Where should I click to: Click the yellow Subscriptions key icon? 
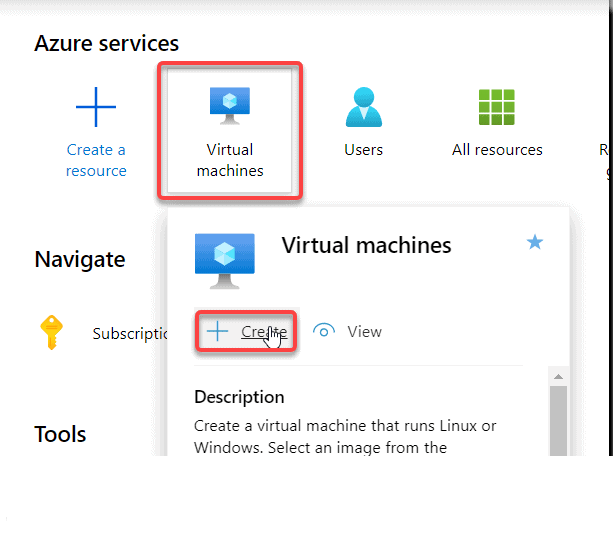tap(52, 332)
